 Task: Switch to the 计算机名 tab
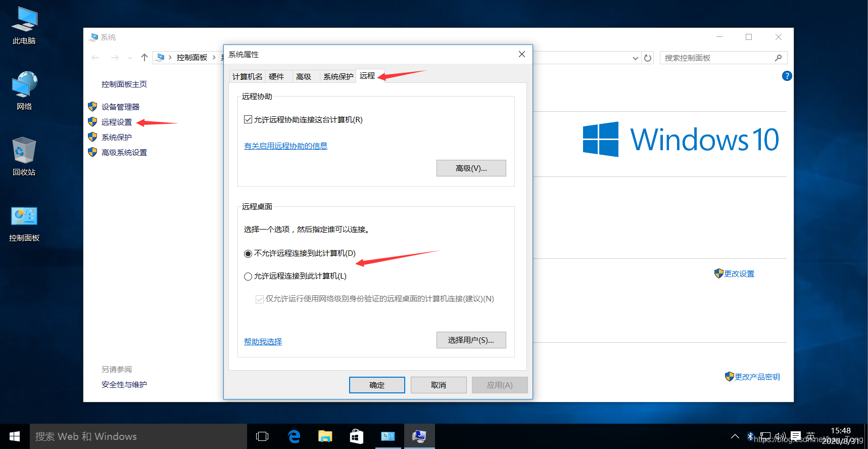click(x=247, y=76)
